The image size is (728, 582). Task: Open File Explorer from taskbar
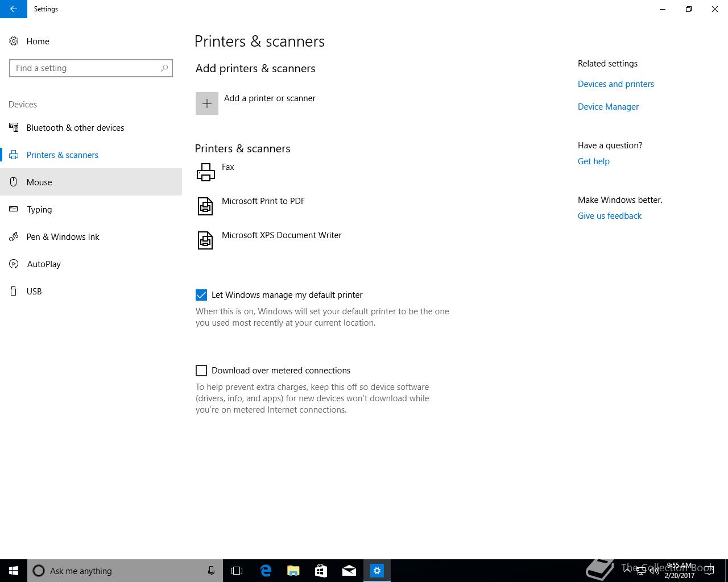293,571
